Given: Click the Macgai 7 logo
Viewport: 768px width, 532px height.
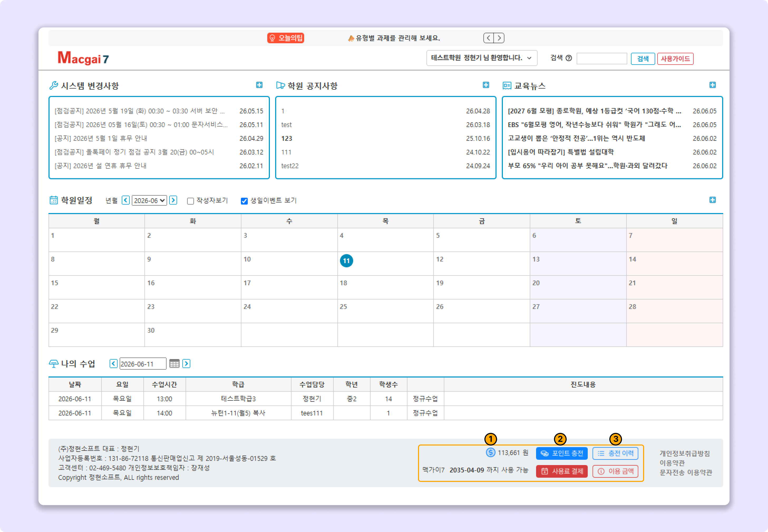Looking at the screenshot, I should point(83,58).
